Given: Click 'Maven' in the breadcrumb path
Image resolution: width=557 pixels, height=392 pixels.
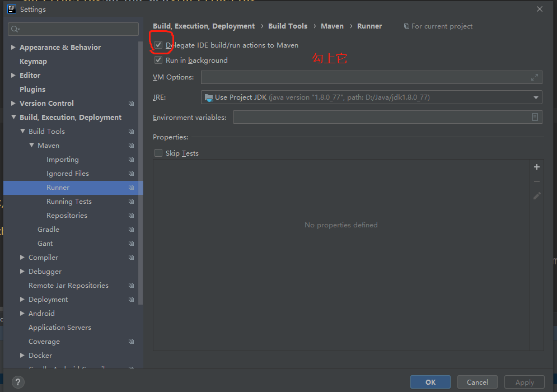Looking at the screenshot, I should click(x=332, y=26).
